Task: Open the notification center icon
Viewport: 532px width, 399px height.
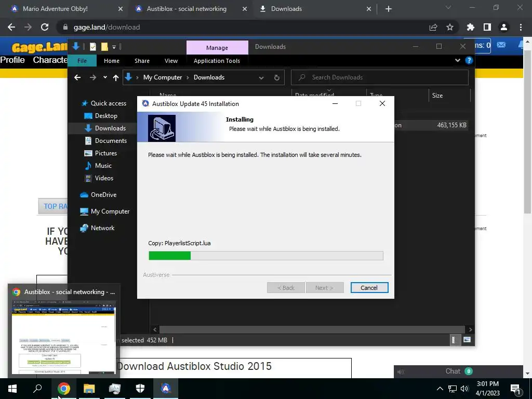Action: tap(515, 389)
